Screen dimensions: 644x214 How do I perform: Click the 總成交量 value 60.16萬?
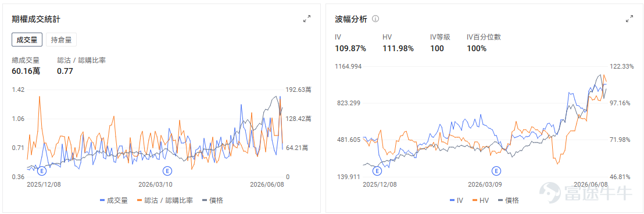[26, 71]
